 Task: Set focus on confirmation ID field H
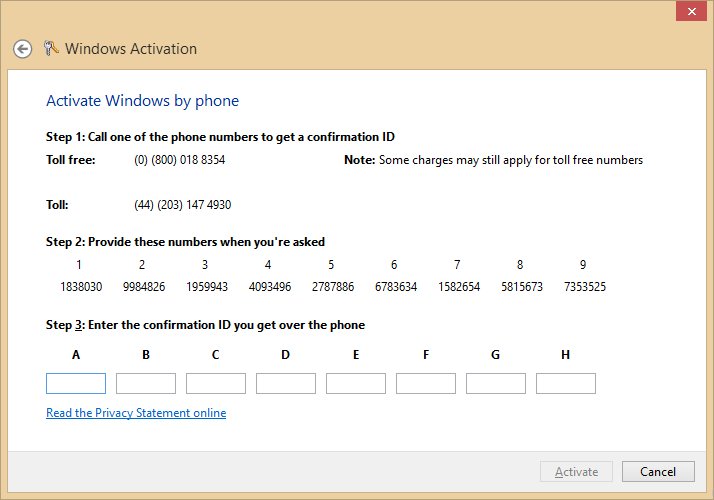[x=566, y=383]
